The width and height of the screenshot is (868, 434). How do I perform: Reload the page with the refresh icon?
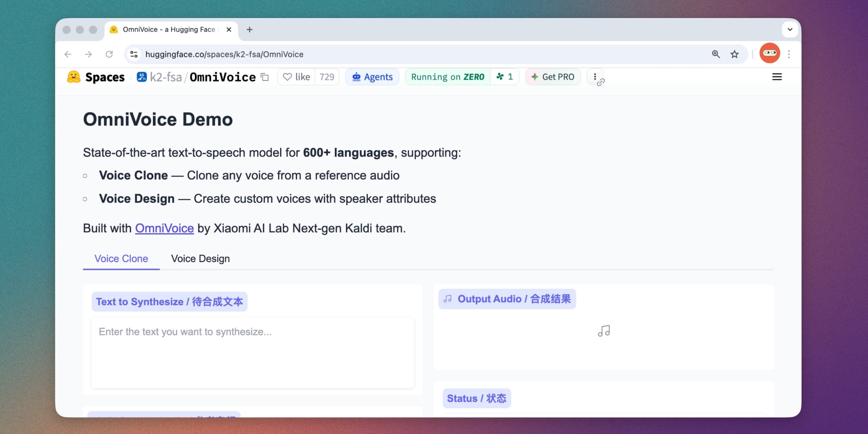[x=109, y=54]
